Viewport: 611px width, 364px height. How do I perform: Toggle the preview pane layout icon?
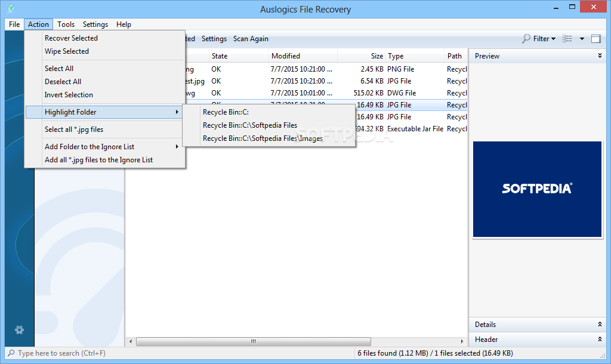[x=596, y=39]
